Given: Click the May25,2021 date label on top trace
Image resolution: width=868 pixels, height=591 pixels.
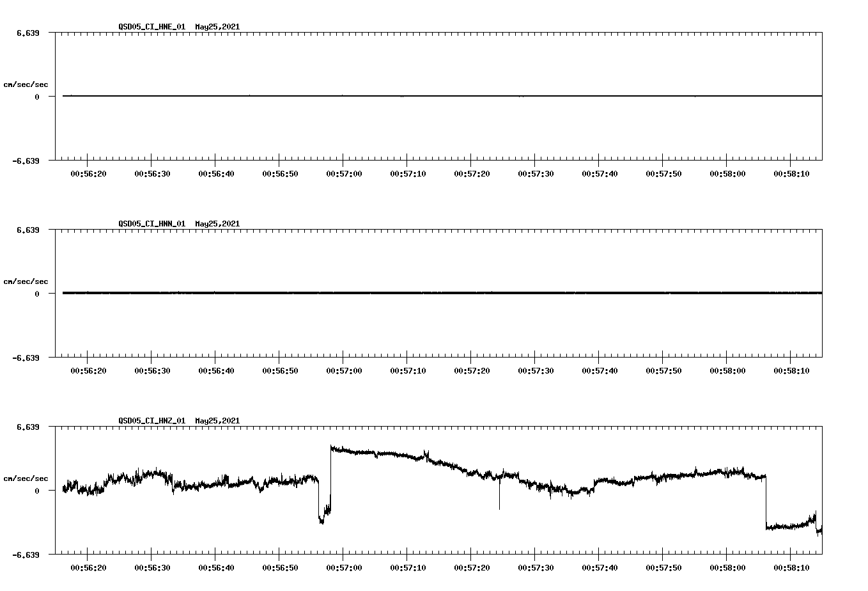Looking at the screenshot, I should point(217,27).
